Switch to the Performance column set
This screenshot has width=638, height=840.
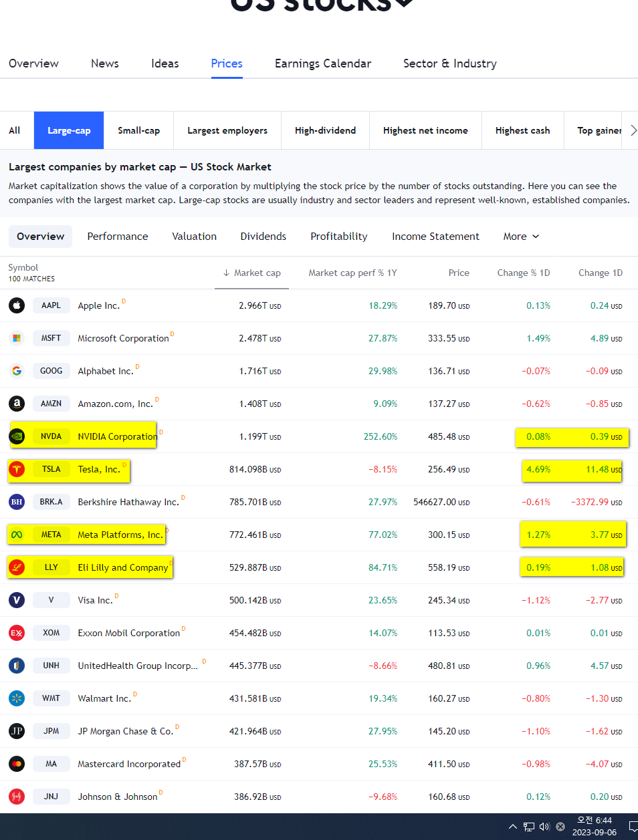[x=118, y=237]
